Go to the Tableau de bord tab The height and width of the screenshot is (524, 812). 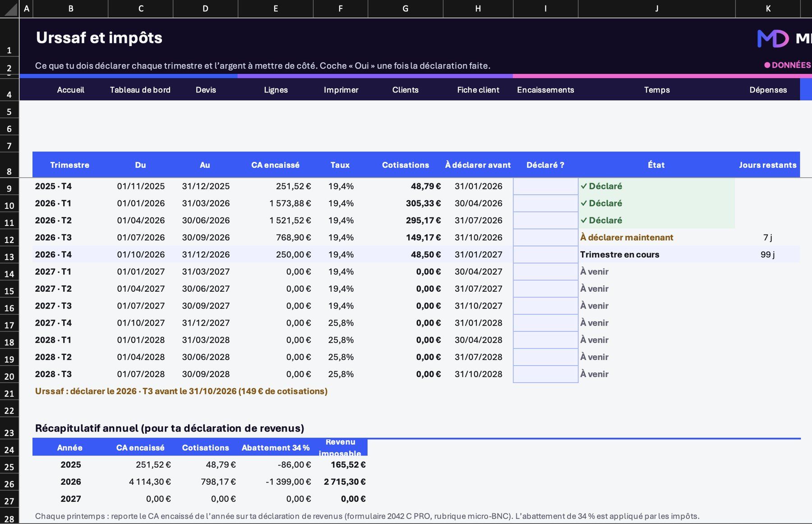click(140, 90)
